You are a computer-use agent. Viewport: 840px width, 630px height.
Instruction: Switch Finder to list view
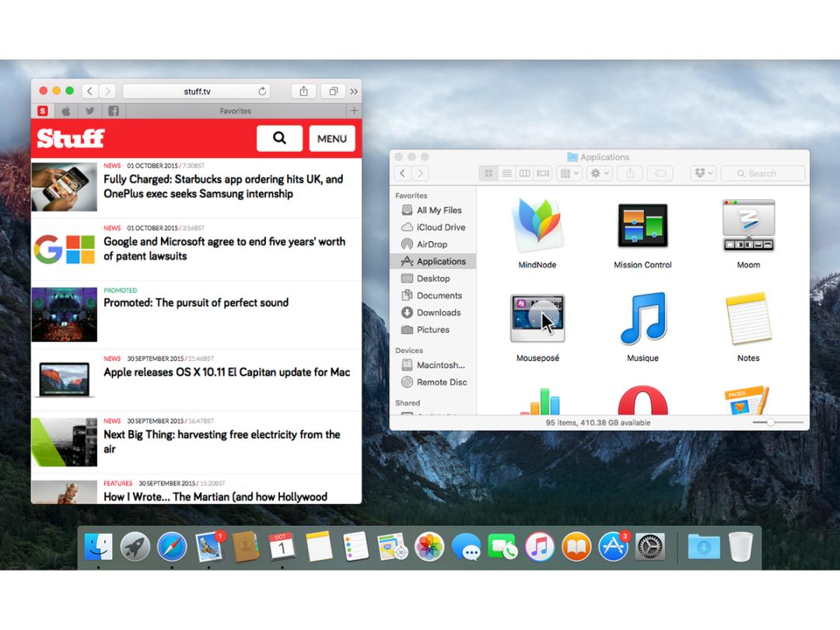point(507,173)
